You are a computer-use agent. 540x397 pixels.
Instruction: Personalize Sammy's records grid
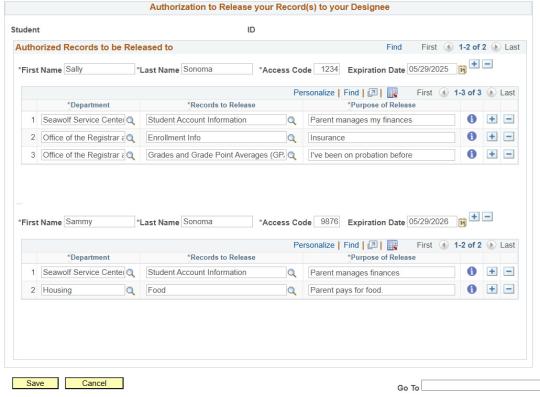pyautogui.click(x=314, y=245)
